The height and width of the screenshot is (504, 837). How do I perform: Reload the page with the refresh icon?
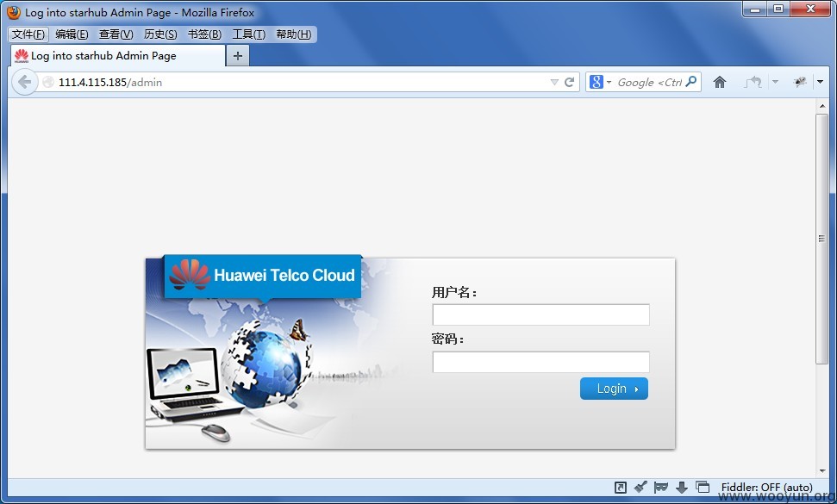coord(570,82)
